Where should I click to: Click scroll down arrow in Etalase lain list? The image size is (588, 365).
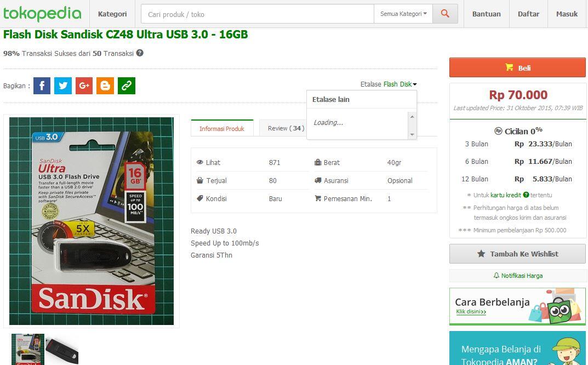pos(412,134)
